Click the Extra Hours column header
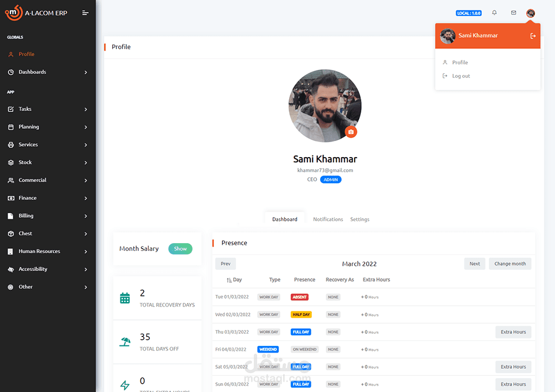The image size is (555, 392). pos(376,280)
